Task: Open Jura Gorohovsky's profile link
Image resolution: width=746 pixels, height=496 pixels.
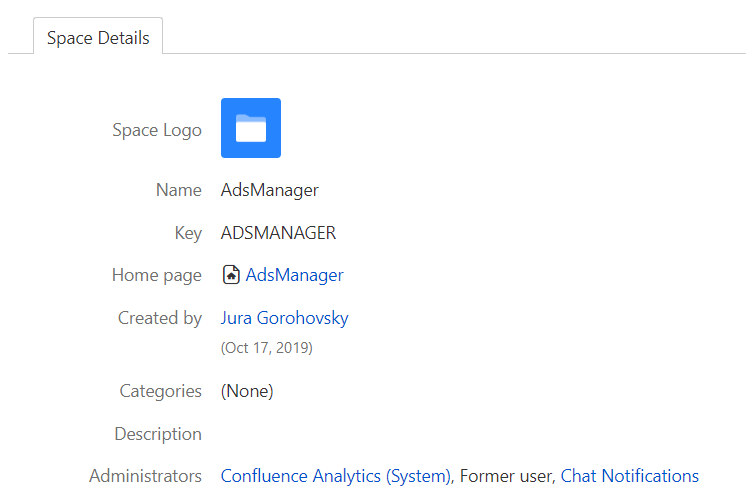Action: pos(285,318)
